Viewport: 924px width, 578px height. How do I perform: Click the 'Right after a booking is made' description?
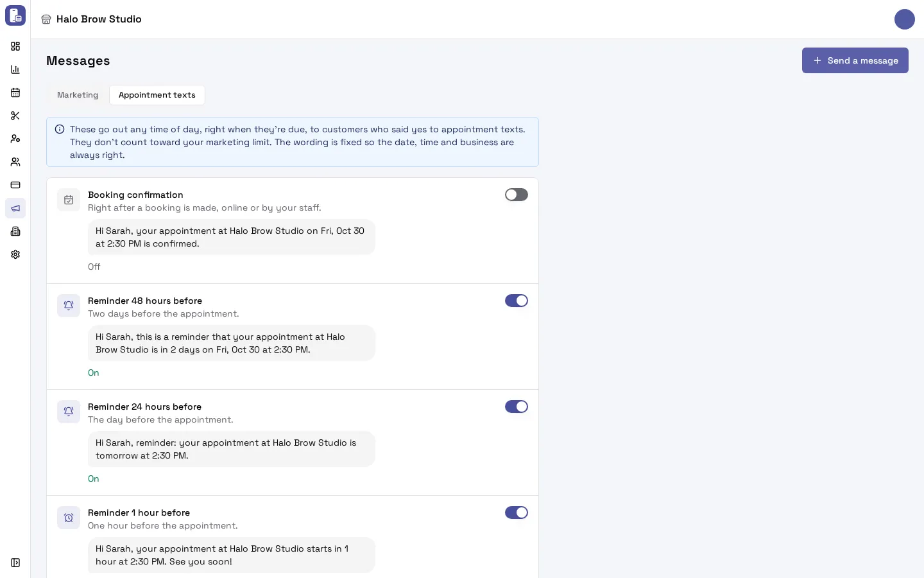[205, 207]
